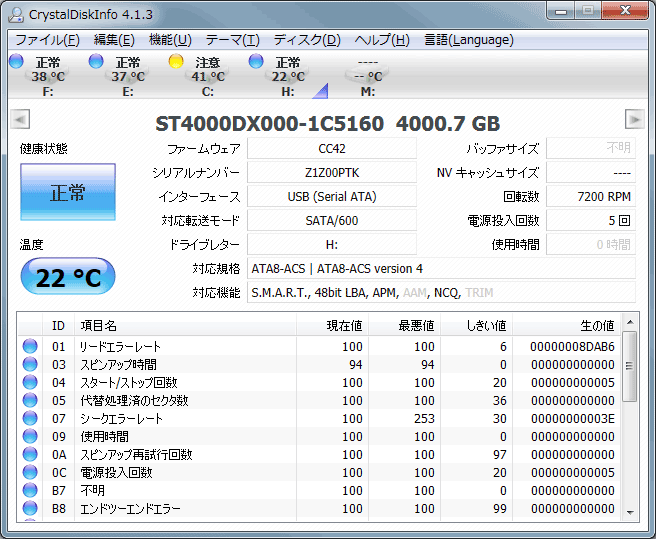
Task: Click the 正常 health status button
Action: click(68, 192)
